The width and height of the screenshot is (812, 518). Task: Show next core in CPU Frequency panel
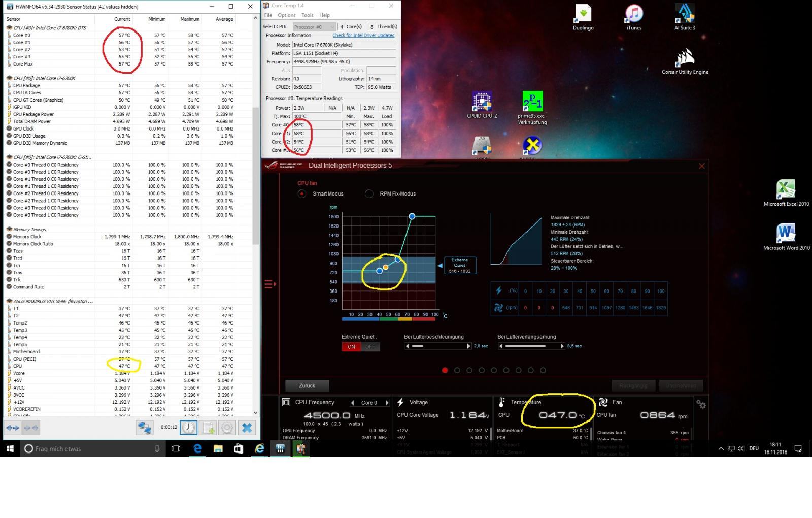(x=387, y=403)
